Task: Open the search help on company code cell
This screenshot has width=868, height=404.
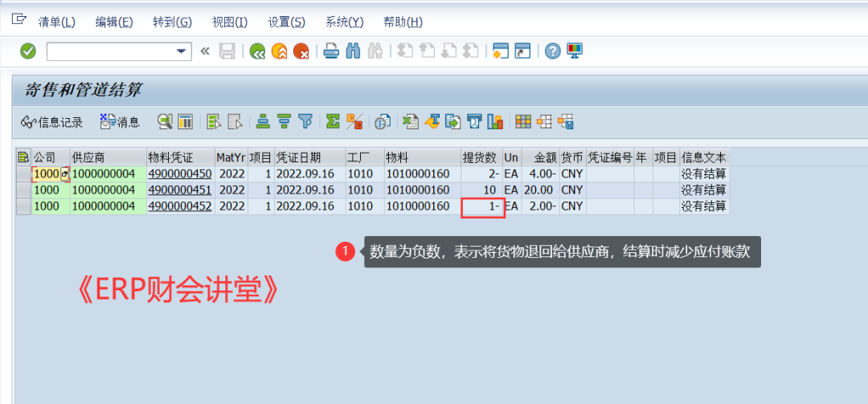Action: click(65, 173)
